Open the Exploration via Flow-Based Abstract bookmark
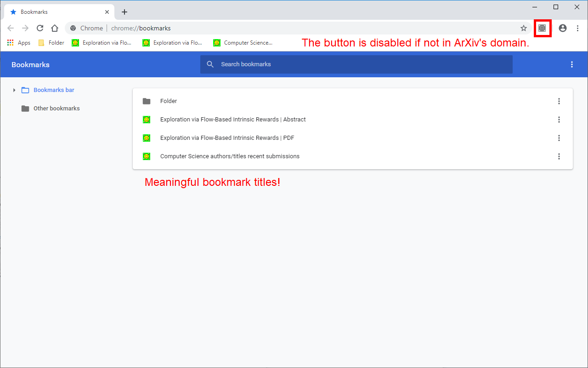The image size is (588, 368). click(232, 119)
